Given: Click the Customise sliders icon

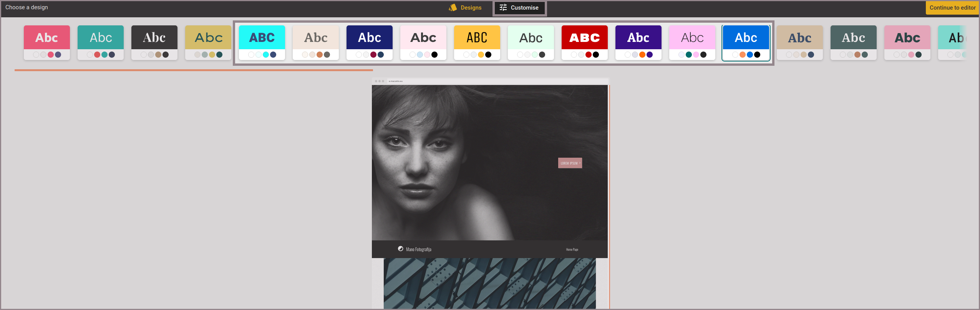Looking at the screenshot, I should point(503,8).
